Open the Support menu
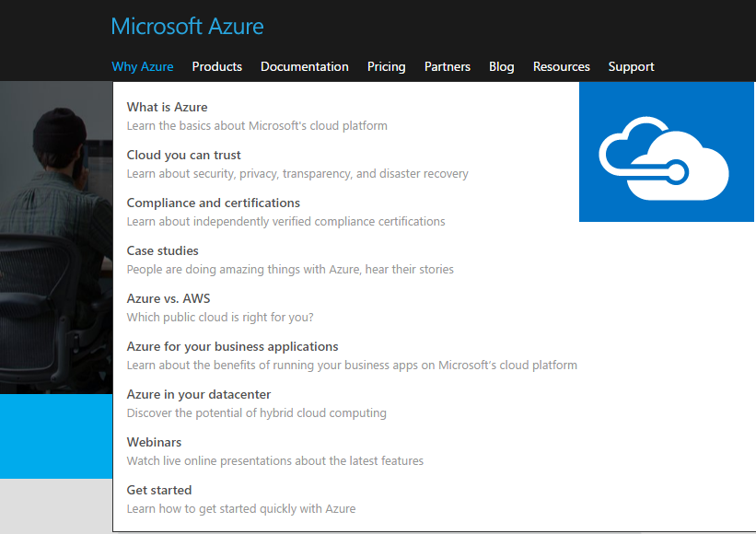 631,66
